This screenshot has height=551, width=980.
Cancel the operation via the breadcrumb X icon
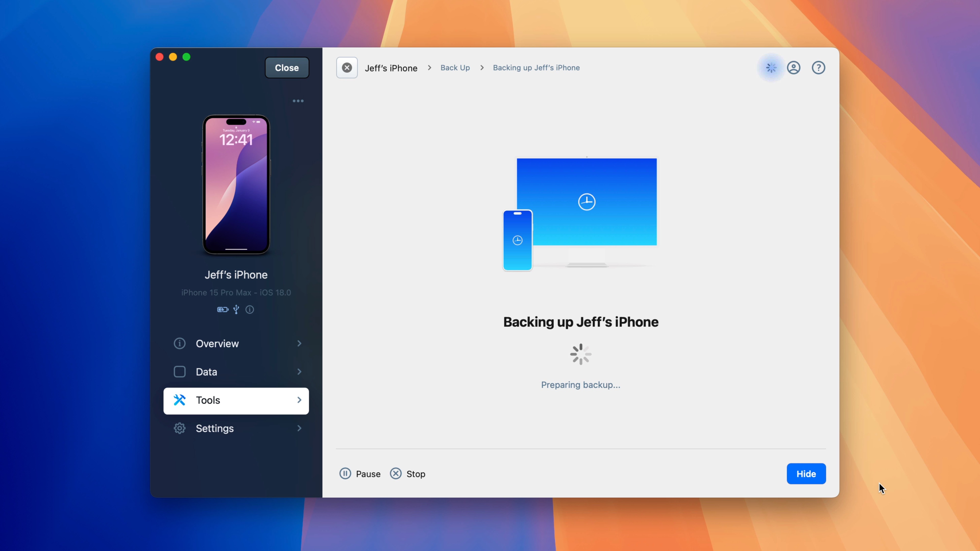[347, 67]
